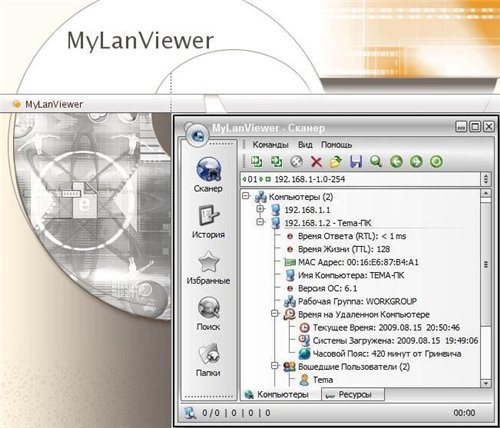Click the globe application icon in title bar
This screenshot has width=500, height=428.
pos(198,135)
